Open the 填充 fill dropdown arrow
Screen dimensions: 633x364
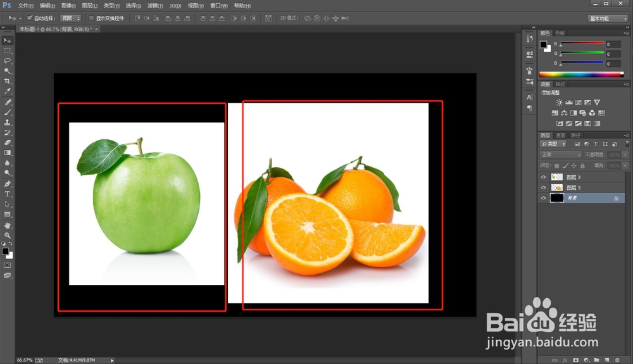[x=625, y=166]
